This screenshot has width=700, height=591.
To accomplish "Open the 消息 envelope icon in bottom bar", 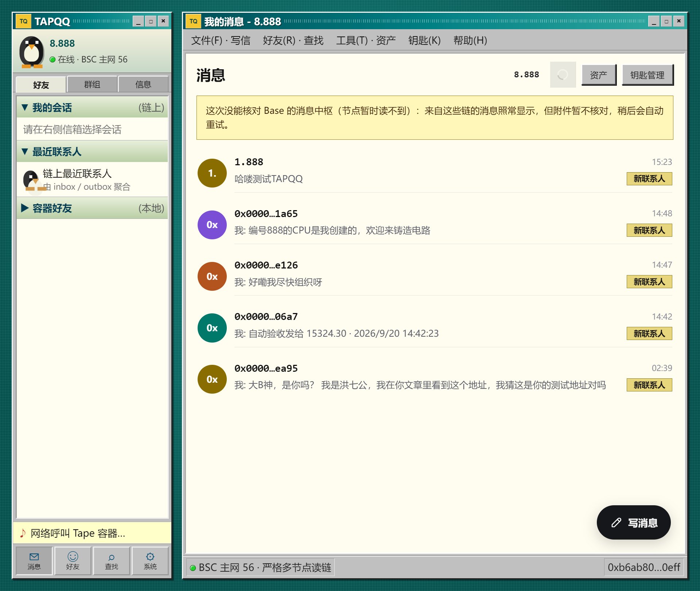I will pos(34,561).
